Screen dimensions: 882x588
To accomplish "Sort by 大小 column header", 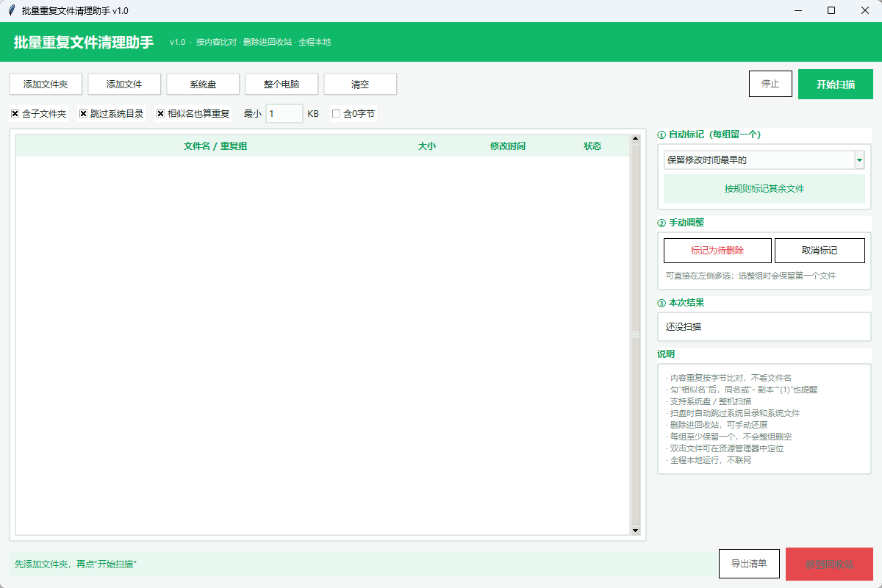I will pyautogui.click(x=427, y=146).
